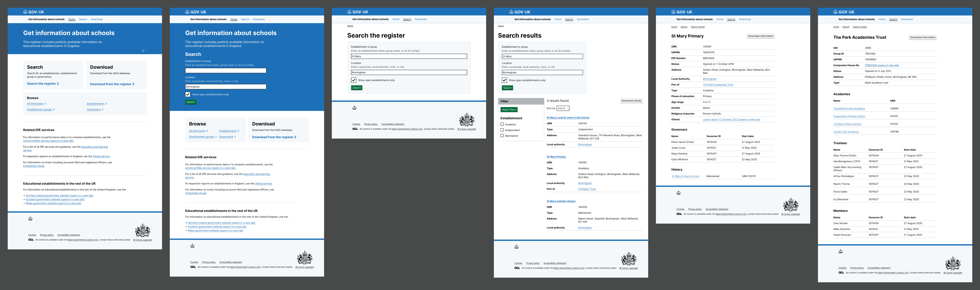Click 'Elena Vance (Chair)' in Governors table
The image size is (980, 290).
pos(682,142)
